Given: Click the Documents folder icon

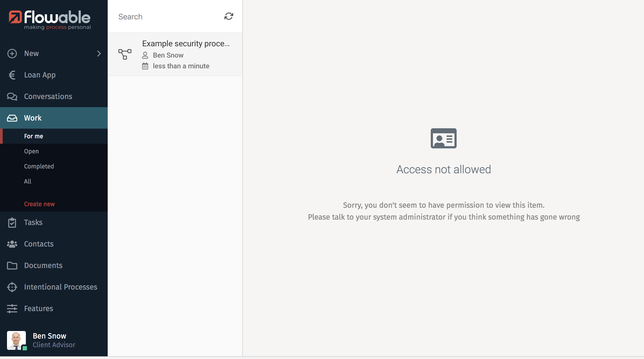Looking at the screenshot, I should (12, 265).
